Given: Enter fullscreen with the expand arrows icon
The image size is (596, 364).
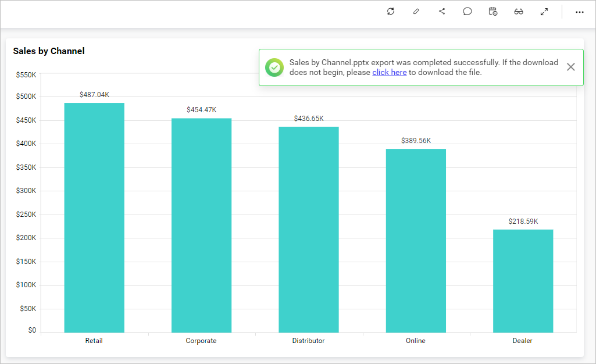Looking at the screenshot, I should (x=544, y=11).
